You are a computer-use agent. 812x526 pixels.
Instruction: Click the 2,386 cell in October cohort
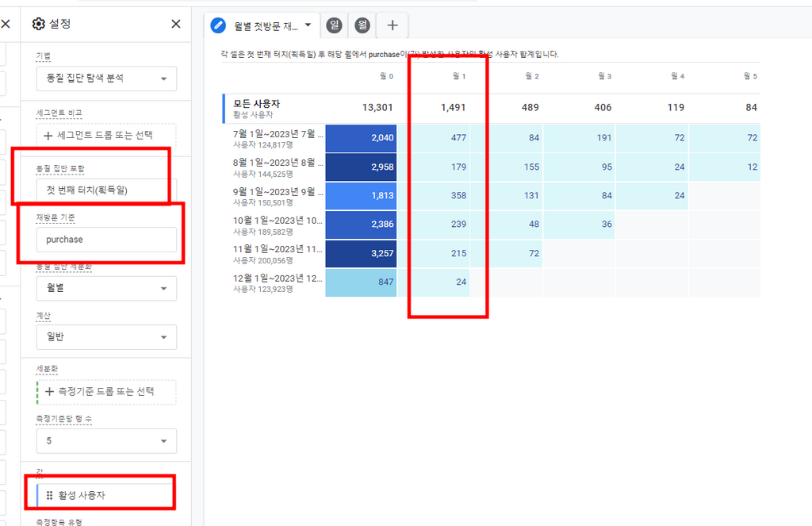[x=361, y=225]
